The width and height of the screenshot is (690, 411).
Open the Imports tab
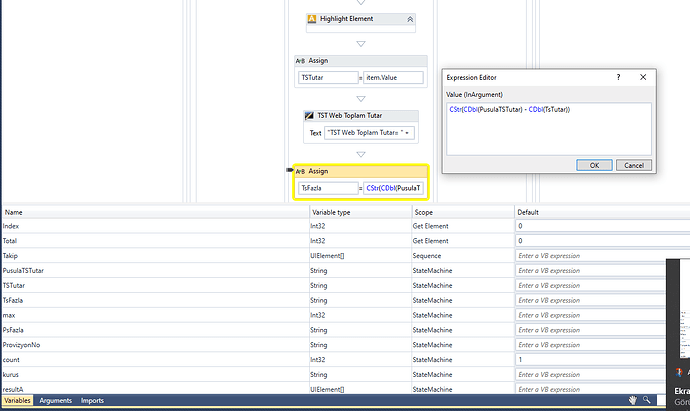tap(92, 400)
